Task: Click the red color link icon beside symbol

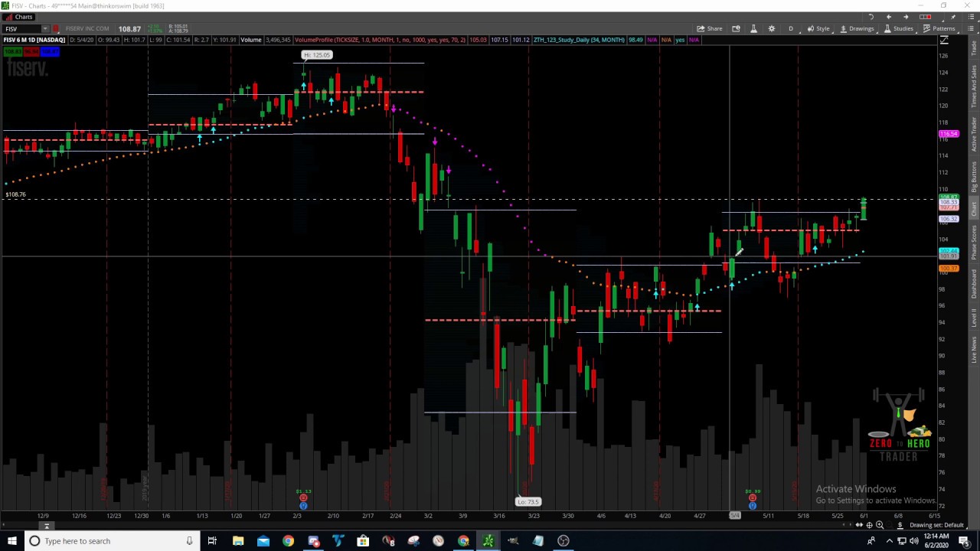Action: point(57,29)
